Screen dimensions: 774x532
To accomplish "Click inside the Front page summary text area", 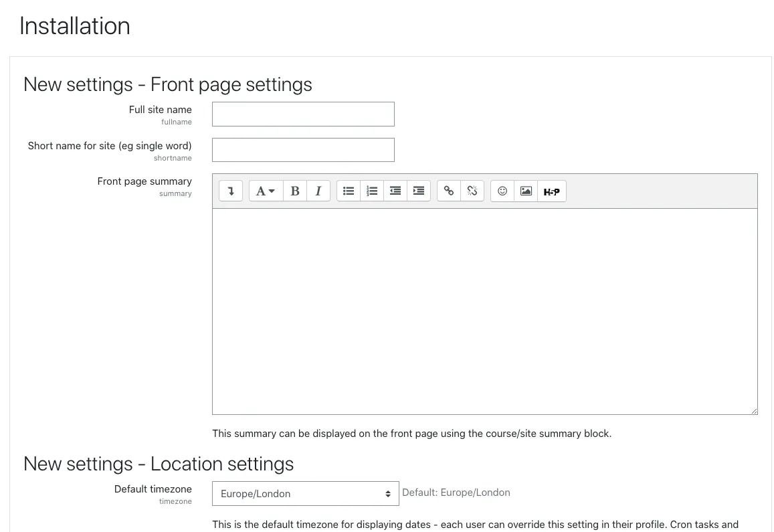I will point(485,311).
